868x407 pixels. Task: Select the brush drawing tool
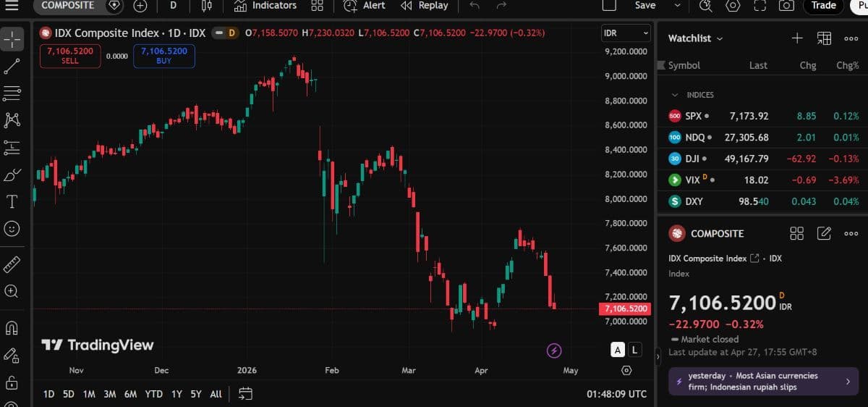[x=12, y=175]
